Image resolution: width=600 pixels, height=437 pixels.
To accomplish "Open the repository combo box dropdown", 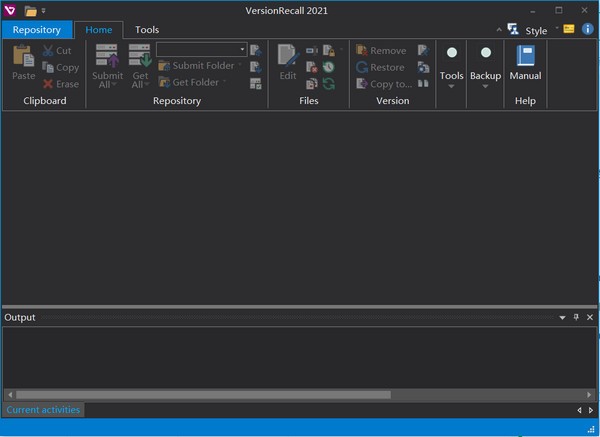I will pos(242,49).
